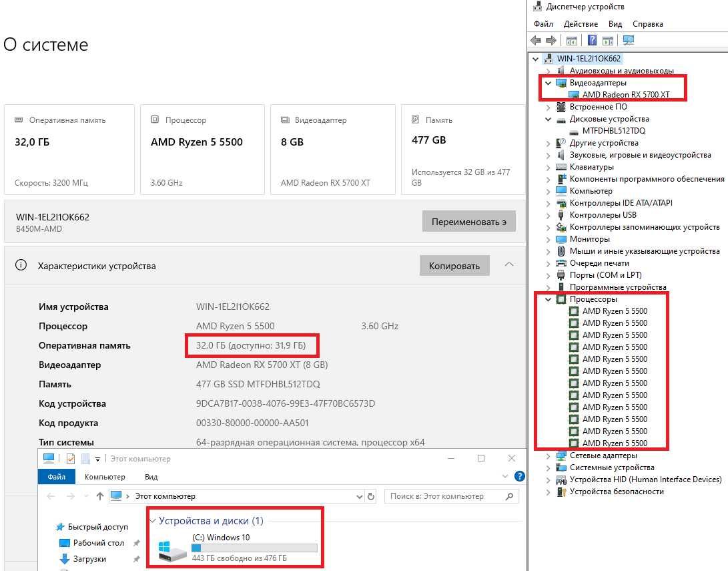
Task: Click the Копировать button
Action: pos(454,266)
